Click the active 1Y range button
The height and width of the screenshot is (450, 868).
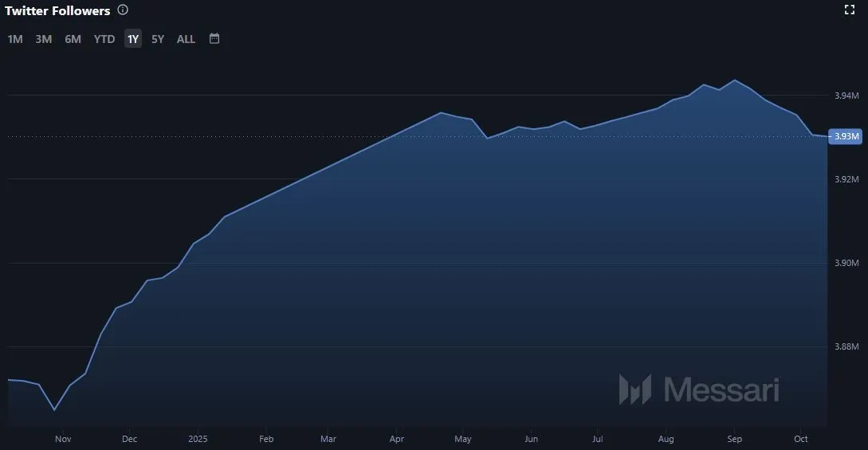point(133,39)
